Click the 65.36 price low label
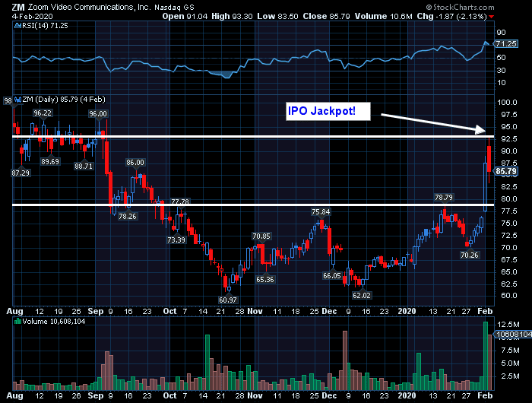Viewport: 532px width, 403px height. 265,279
